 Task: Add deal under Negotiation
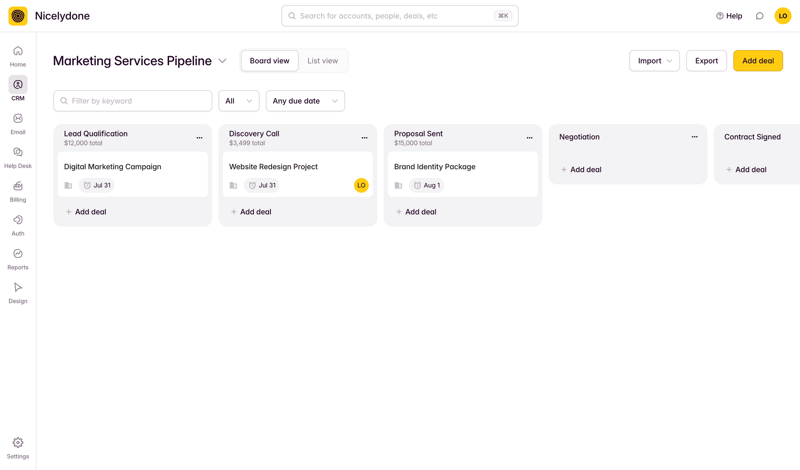[581, 169]
